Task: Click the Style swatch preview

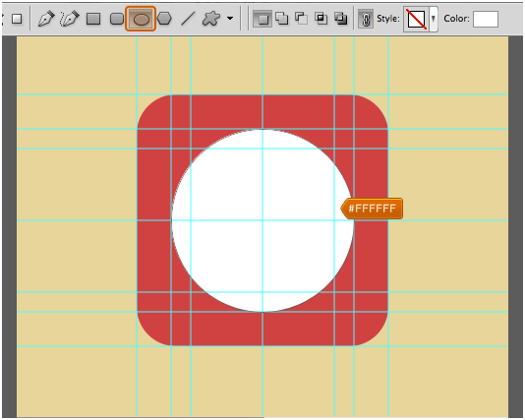Action: point(416,19)
